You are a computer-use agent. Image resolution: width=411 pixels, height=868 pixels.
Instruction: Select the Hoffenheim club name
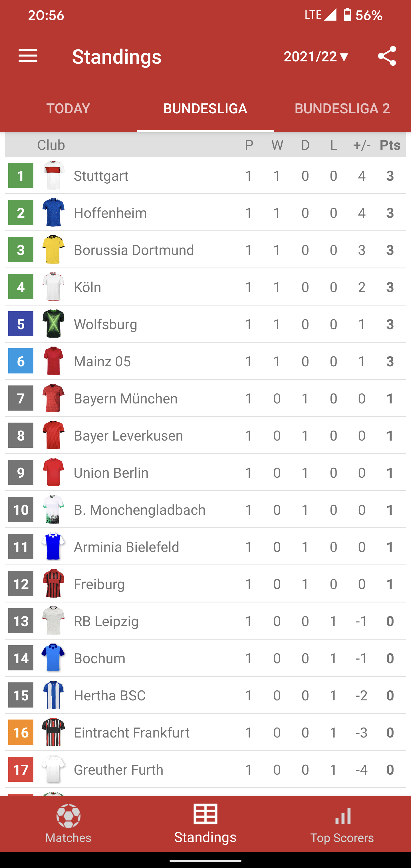[x=110, y=213]
